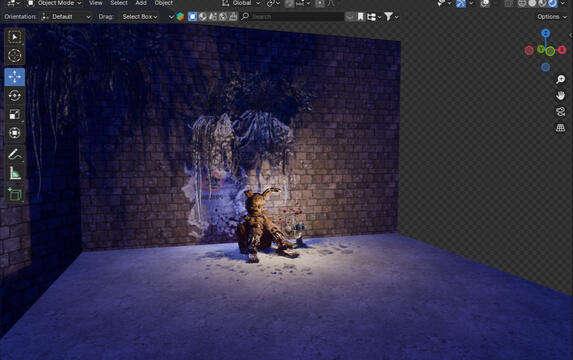Toggle the proportional editing button

320,3
